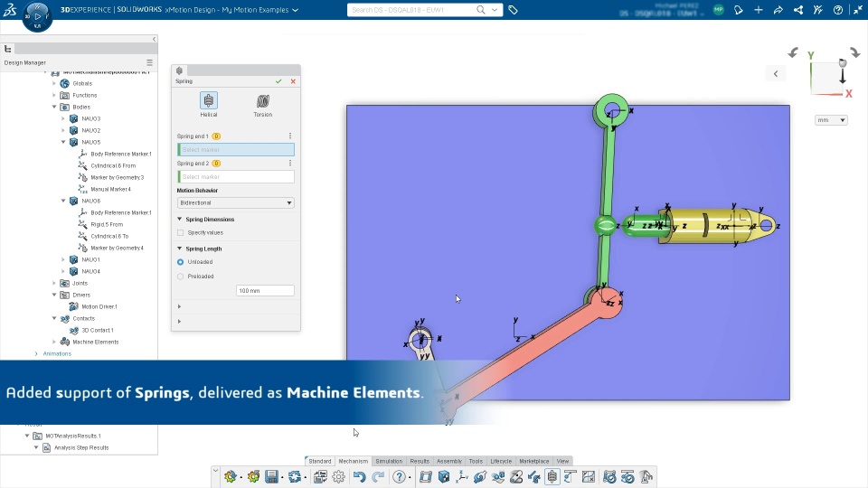
Task: Open the Design Manager hamburger menu
Action: coord(149,62)
